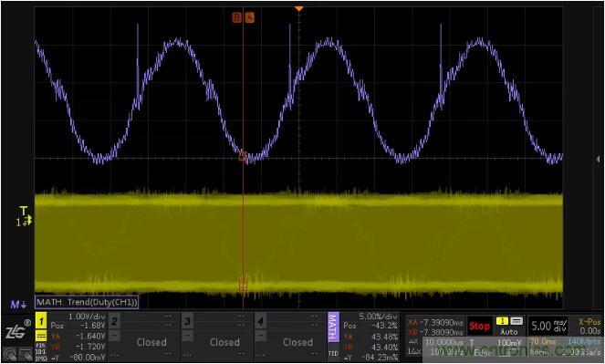Enable channel 3
Screen dimensions: 605x364
point(187,321)
